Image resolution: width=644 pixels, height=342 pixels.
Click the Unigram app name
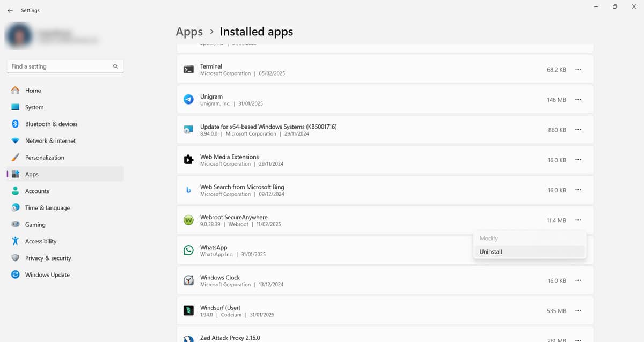pos(211,96)
